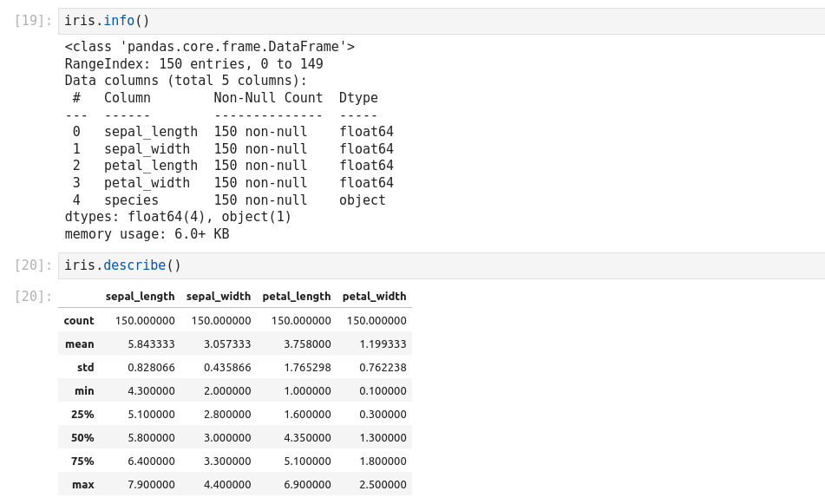Image resolution: width=825 pixels, height=504 pixels.
Task: Select the [19] input prompt
Action: point(34,21)
